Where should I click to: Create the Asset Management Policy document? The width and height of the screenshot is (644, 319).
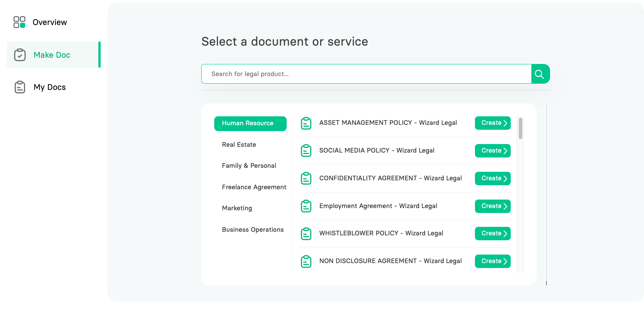tap(492, 123)
